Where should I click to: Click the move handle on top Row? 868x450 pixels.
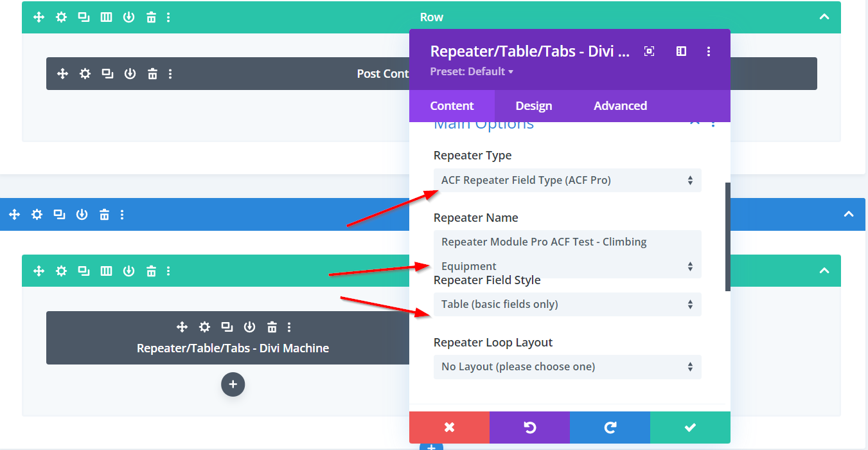point(39,17)
